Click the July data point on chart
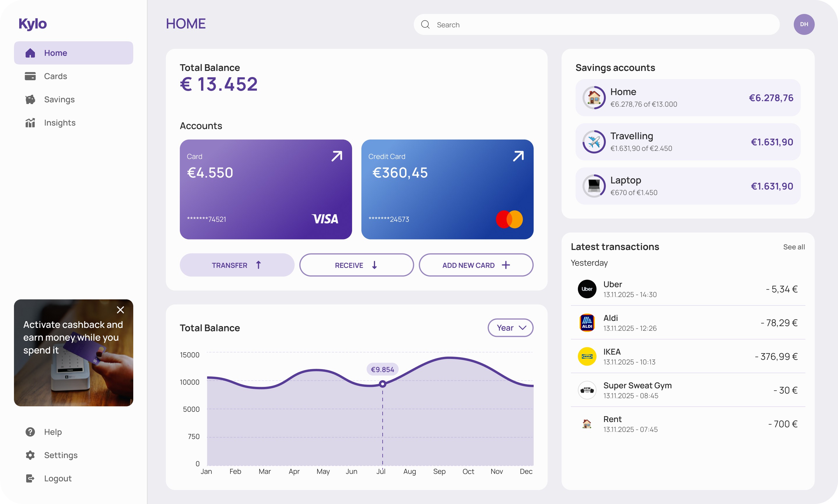The image size is (838, 504). pos(382,384)
